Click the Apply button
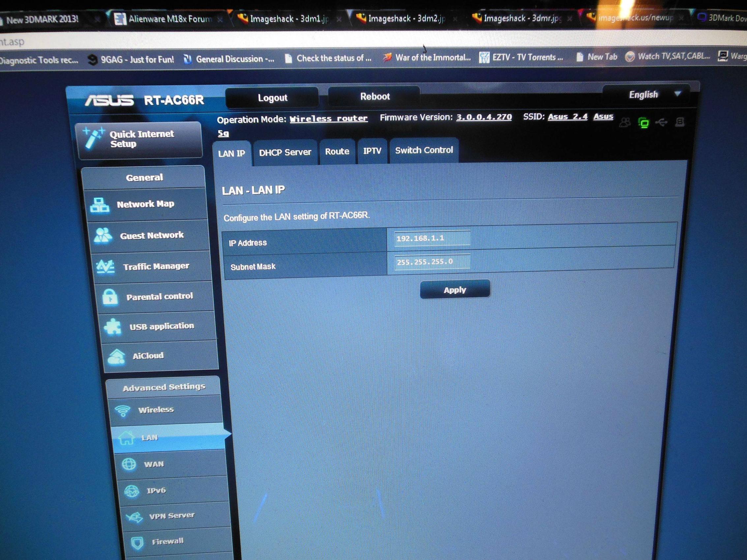The width and height of the screenshot is (747, 560). click(455, 290)
